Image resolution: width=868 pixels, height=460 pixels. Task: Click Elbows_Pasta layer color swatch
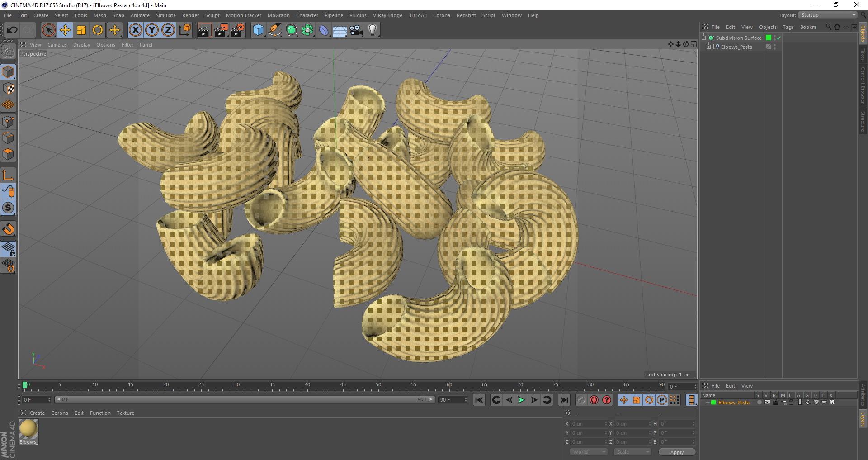(x=713, y=403)
